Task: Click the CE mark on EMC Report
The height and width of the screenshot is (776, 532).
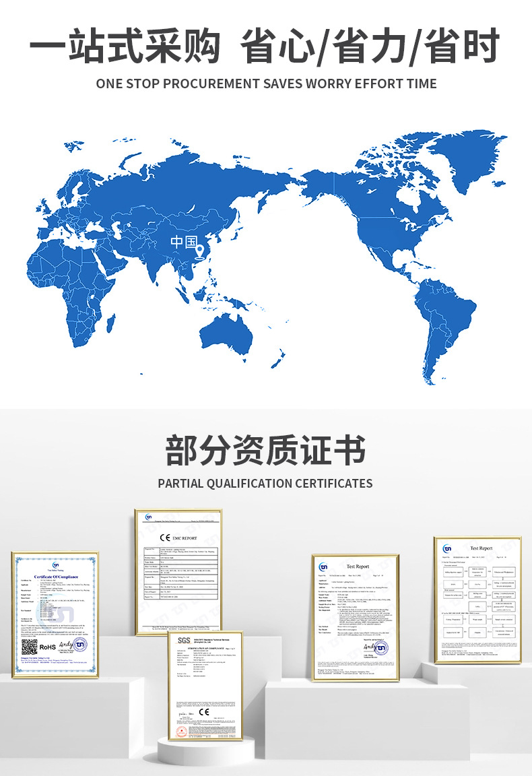Action: (165, 538)
